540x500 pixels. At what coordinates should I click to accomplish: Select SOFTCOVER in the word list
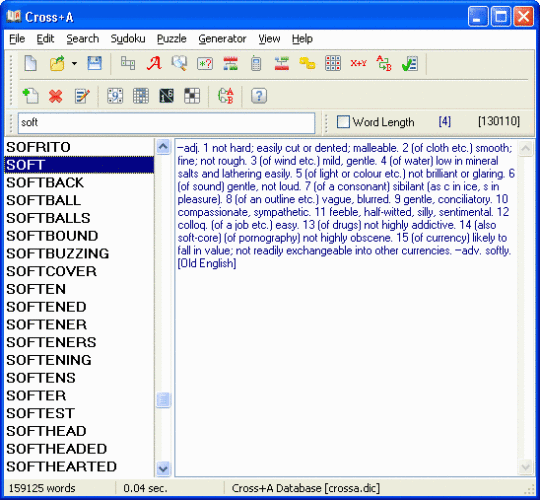79,271
